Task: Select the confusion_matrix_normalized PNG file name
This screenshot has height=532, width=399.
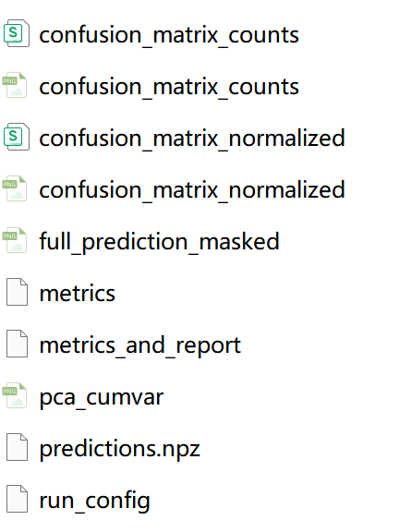Action: 192,190
